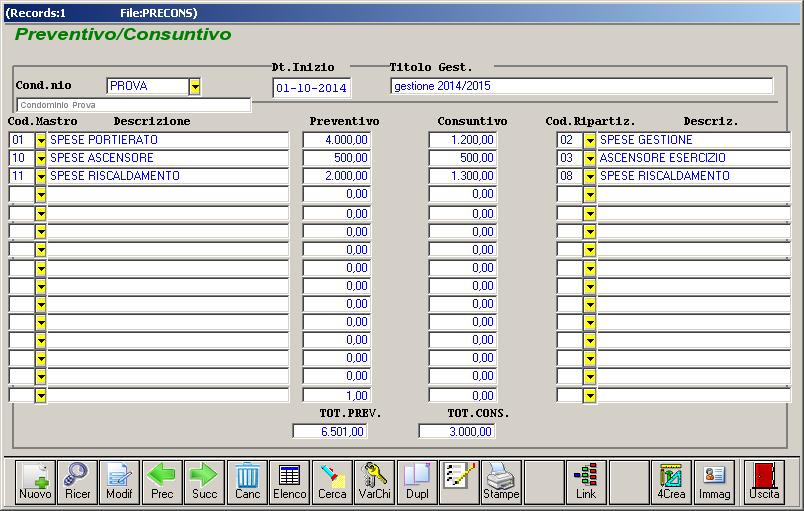804x511 pixels.
Task: Open Cod.Mastro dropdown on the 1,00 row
Action: [x=41, y=396]
